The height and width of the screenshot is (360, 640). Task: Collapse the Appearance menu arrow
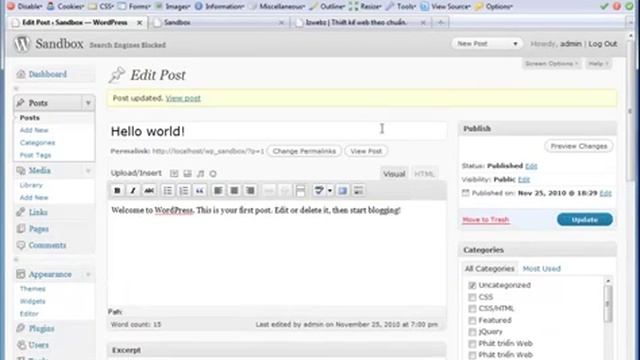[x=88, y=274]
